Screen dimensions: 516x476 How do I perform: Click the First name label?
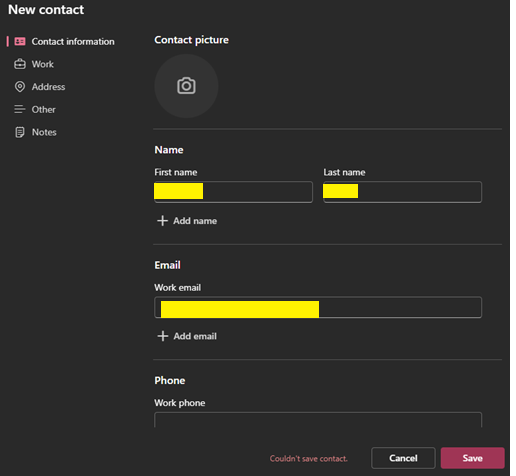[176, 172]
